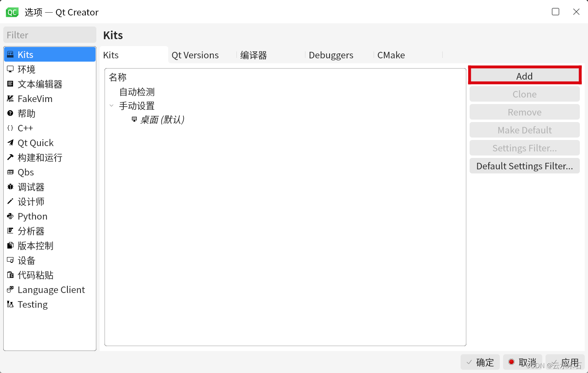Select the 桌面 (默认) kit entry
Screen dimensions: 588x373
click(x=162, y=120)
